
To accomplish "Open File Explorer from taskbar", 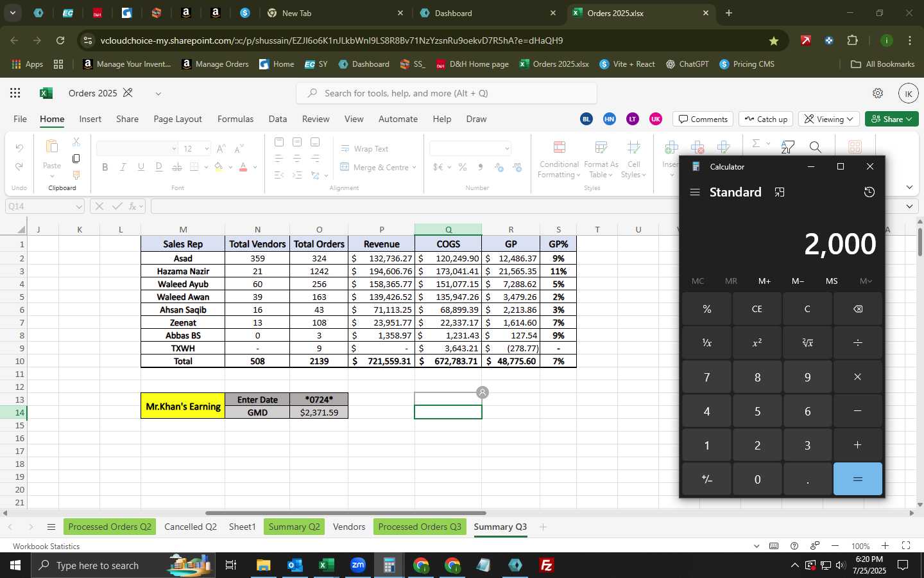I will tap(264, 565).
